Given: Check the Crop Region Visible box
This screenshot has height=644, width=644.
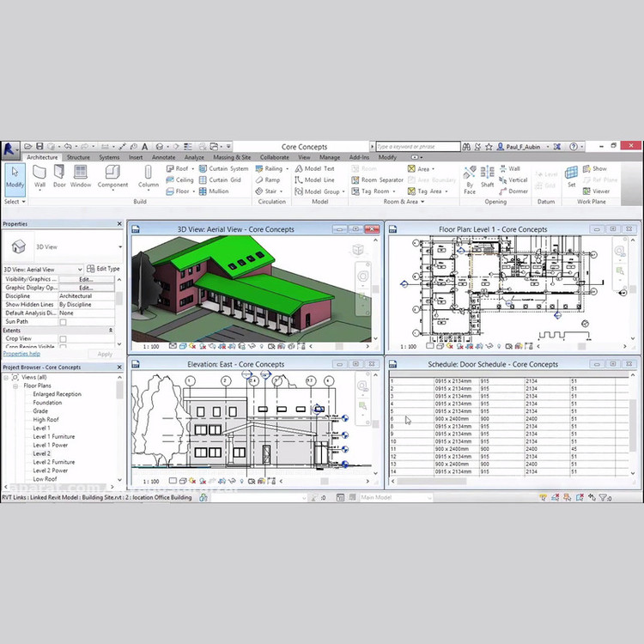Looking at the screenshot, I should pos(63,347).
